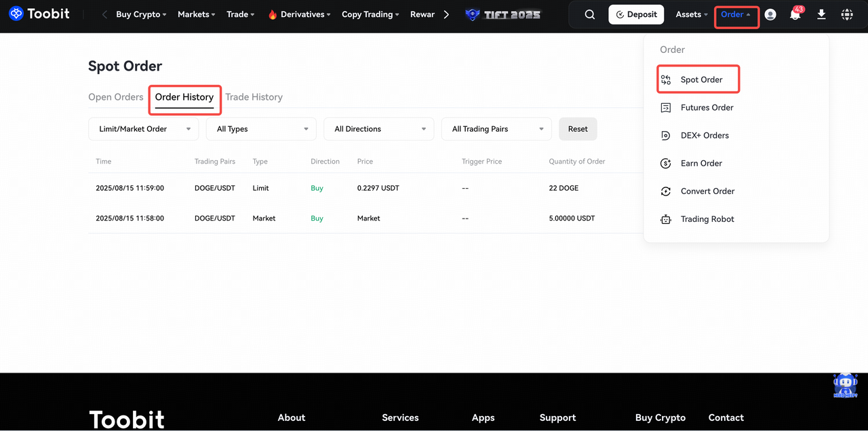Click the Support footer heading

point(558,417)
